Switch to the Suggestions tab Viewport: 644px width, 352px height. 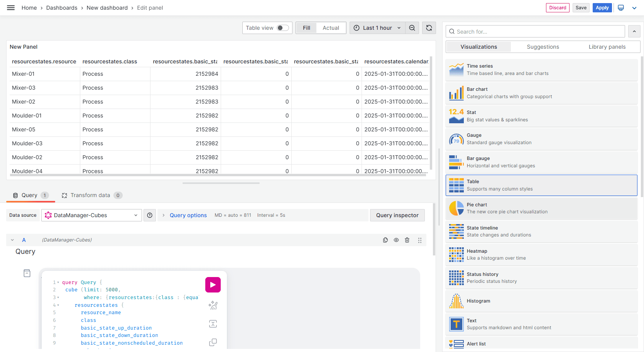tap(543, 47)
